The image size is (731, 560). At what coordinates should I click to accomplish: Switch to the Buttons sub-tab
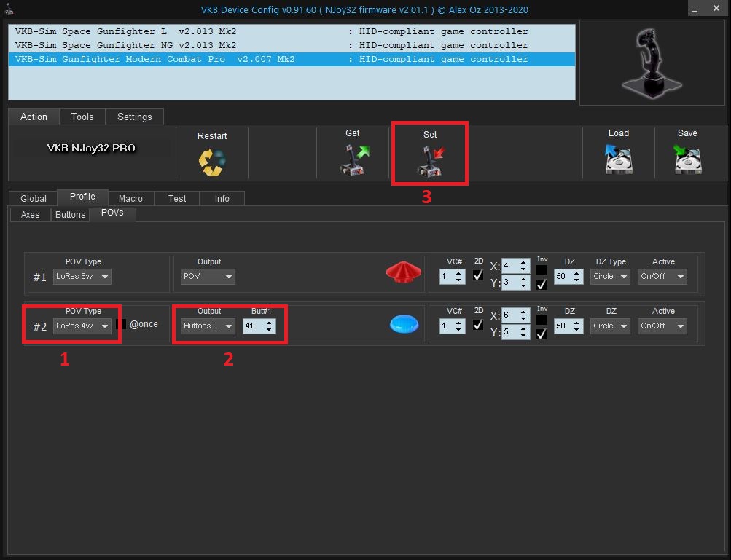71,214
